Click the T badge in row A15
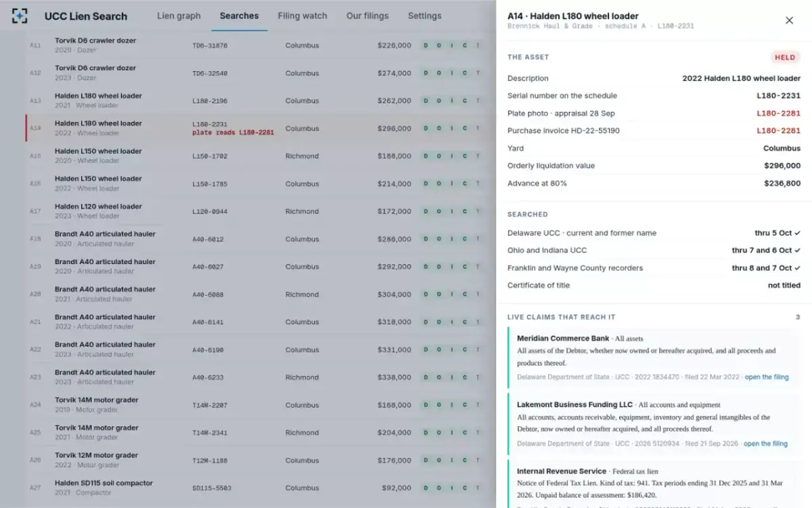Viewport: 812px width, 508px height. click(x=478, y=156)
